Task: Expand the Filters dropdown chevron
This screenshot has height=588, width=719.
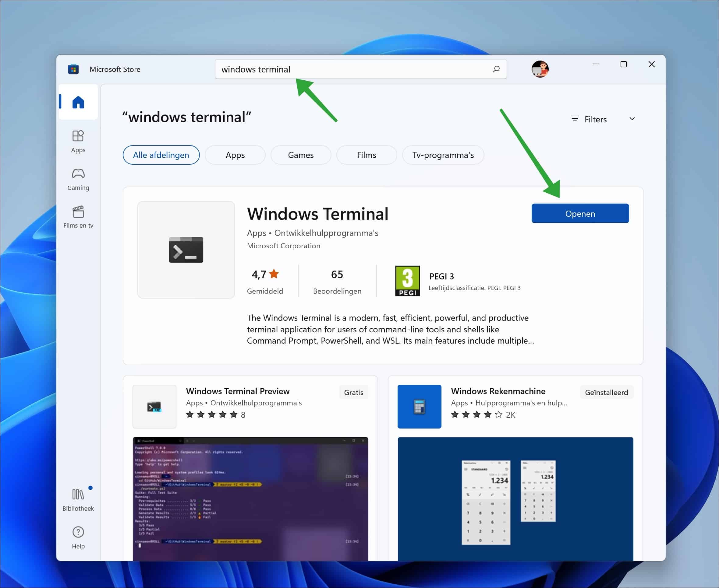Action: tap(632, 119)
